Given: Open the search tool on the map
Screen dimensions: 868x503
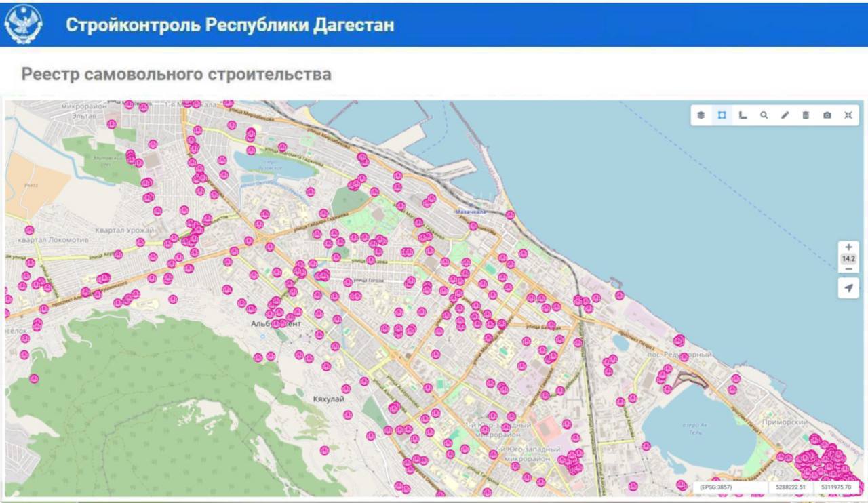Looking at the screenshot, I should (763, 115).
